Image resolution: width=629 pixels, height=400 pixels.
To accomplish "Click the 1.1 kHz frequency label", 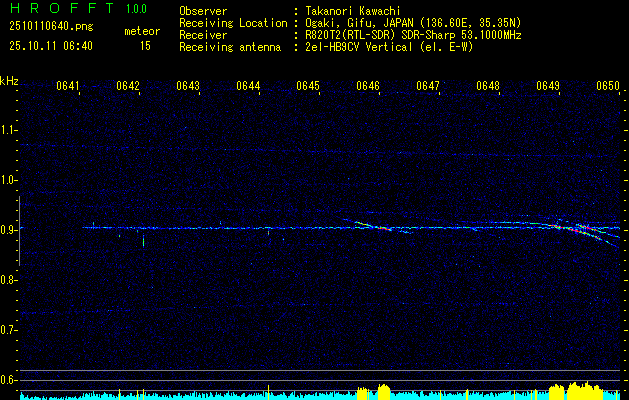I will pos(8,130).
